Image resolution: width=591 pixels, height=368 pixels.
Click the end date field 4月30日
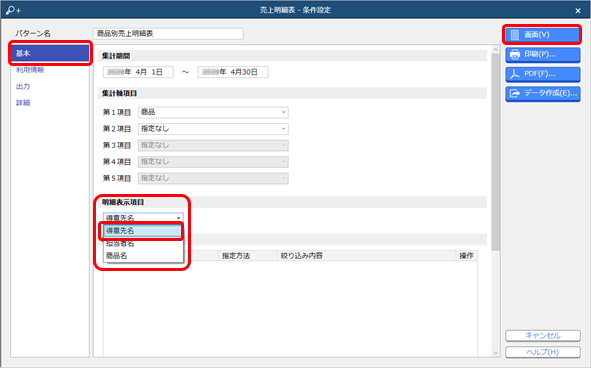(233, 72)
